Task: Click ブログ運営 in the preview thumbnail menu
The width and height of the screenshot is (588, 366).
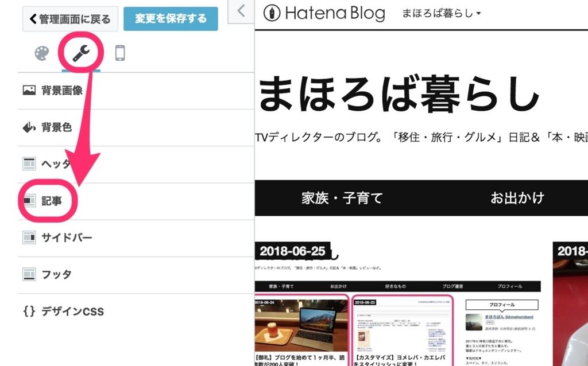Action: point(452,286)
